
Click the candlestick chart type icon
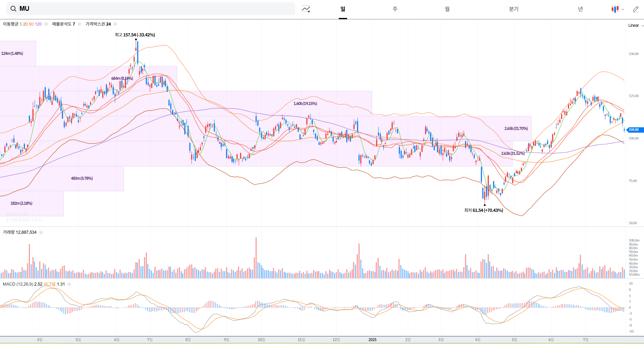[615, 9]
